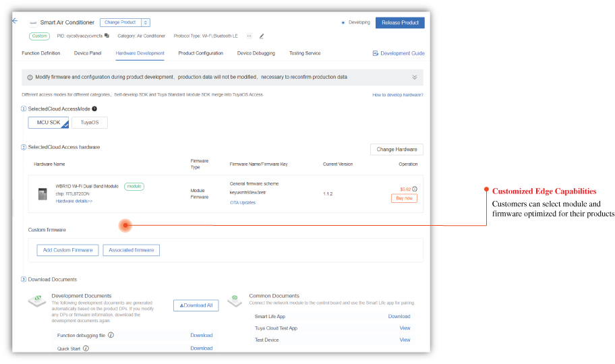Open the Product Configuration tab
The width and height of the screenshot is (615, 364).
[200, 53]
